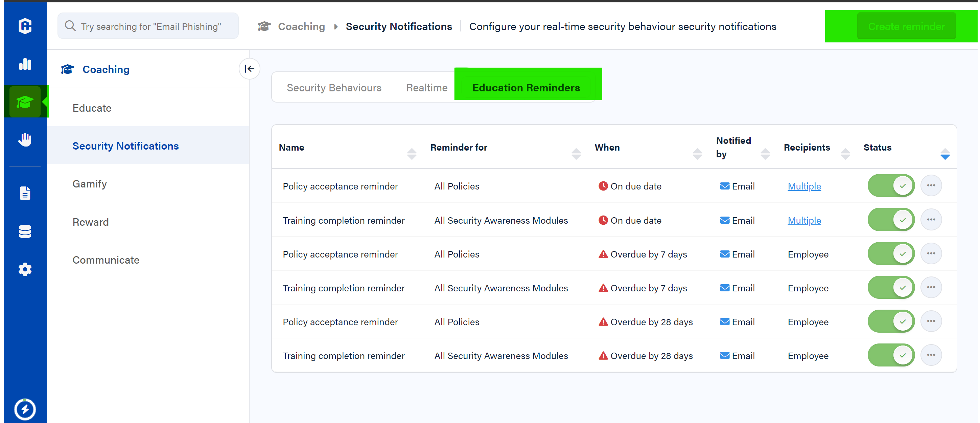Open the bar chart analytics sidebar icon
This screenshot has width=980, height=423.
point(25,64)
